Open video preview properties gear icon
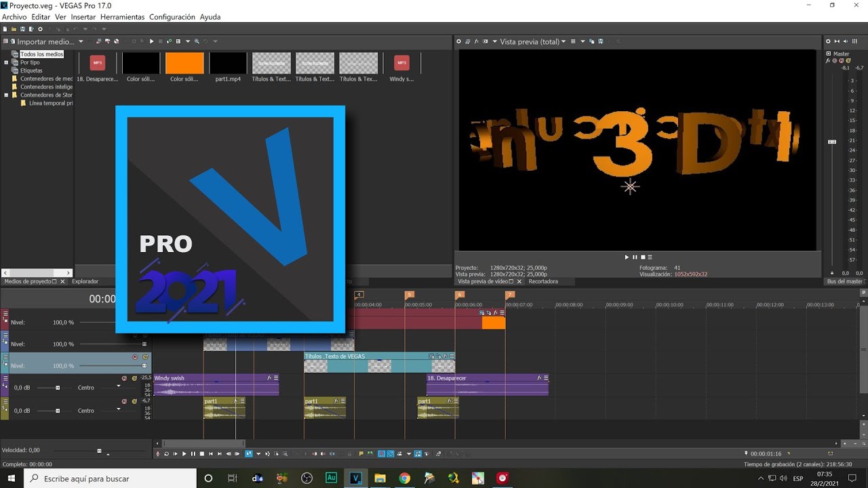Image resolution: width=868 pixels, height=488 pixels. (459, 41)
